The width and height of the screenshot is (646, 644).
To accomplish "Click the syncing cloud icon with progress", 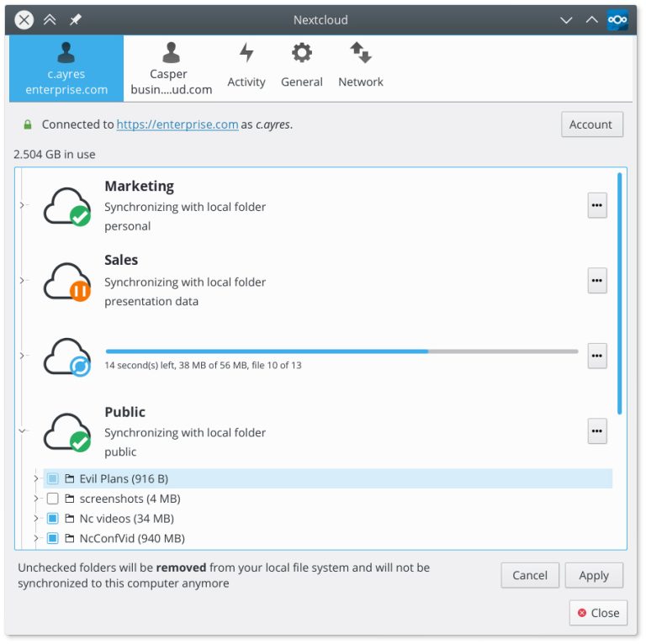I will 66,356.
